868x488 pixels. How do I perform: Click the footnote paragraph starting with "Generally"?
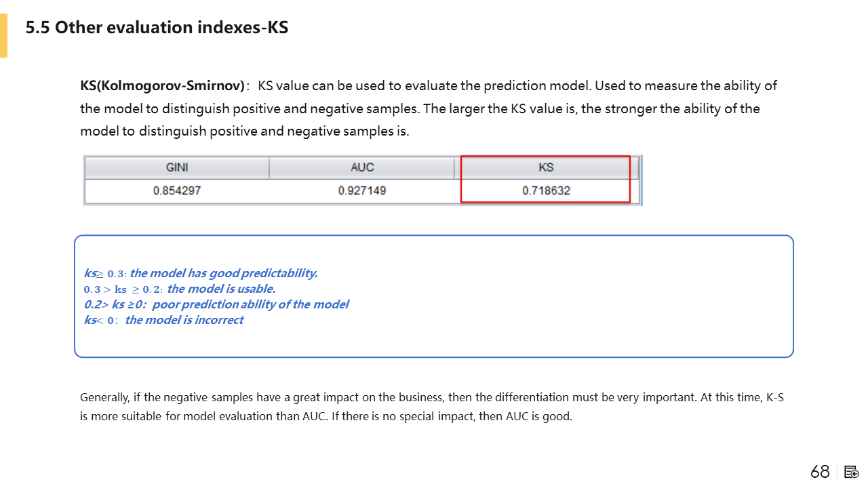431,407
